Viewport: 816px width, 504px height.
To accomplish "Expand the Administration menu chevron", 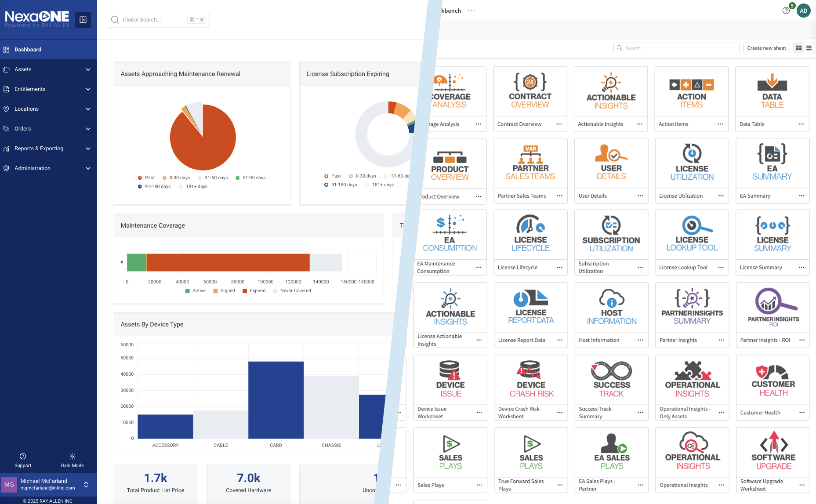I will pos(88,168).
